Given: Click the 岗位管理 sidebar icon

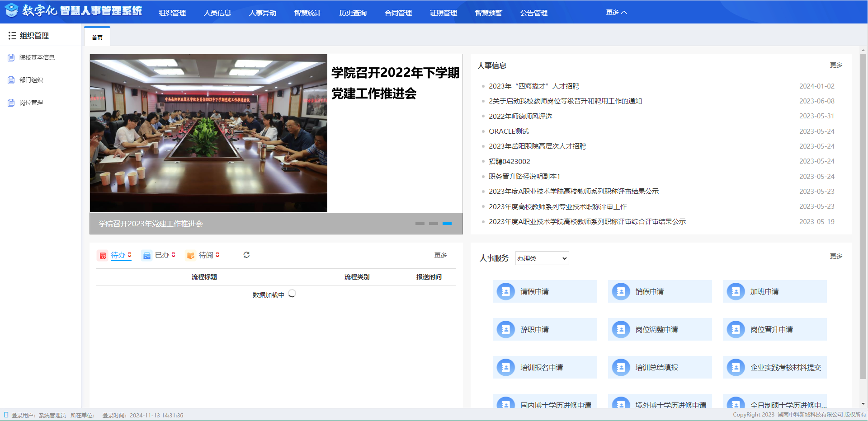Looking at the screenshot, I should pyautogui.click(x=11, y=103).
